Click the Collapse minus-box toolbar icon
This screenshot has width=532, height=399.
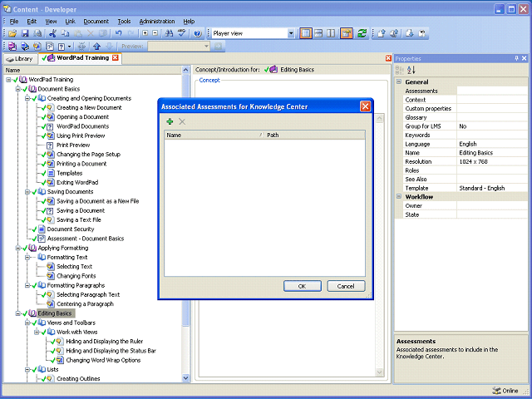[x=155, y=33]
